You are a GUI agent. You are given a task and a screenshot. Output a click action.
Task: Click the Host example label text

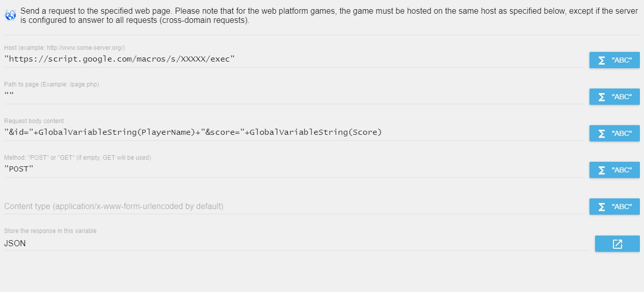click(64, 48)
